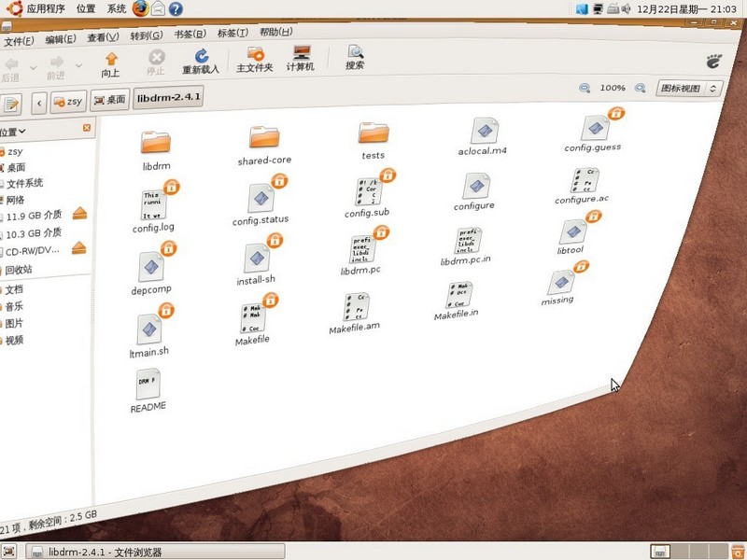Open back button history dropdown arrow
This screenshot has width=747, height=560.
click(34, 67)
